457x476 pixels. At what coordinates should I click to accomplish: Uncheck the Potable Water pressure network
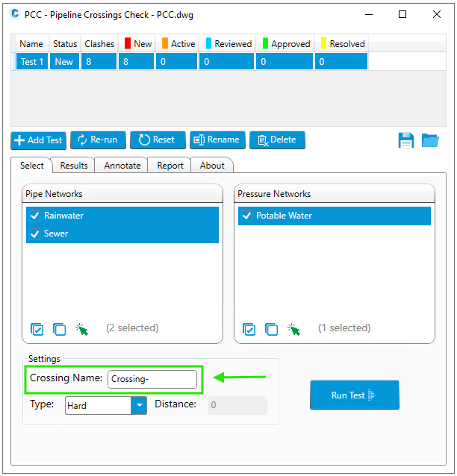246,216
